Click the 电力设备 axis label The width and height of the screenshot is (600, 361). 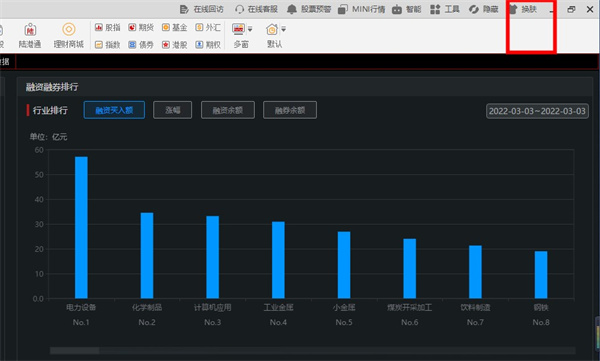(x=81, y=307)
